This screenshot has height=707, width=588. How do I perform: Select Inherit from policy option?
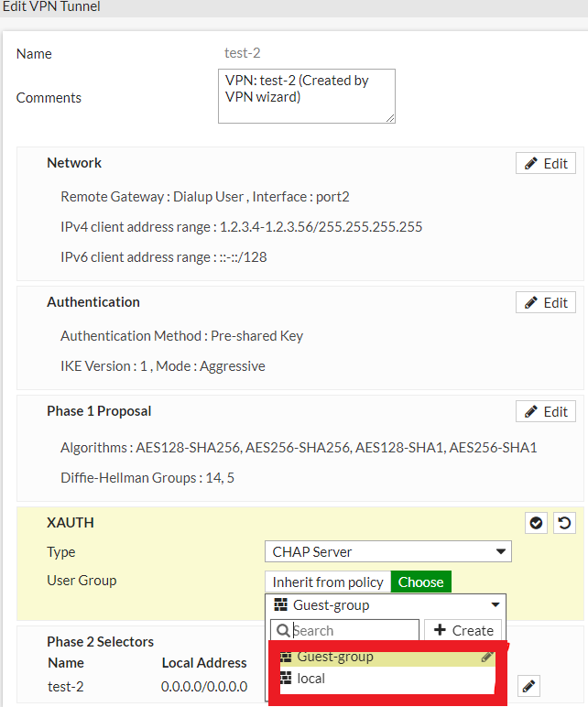(x=328, y=582)
